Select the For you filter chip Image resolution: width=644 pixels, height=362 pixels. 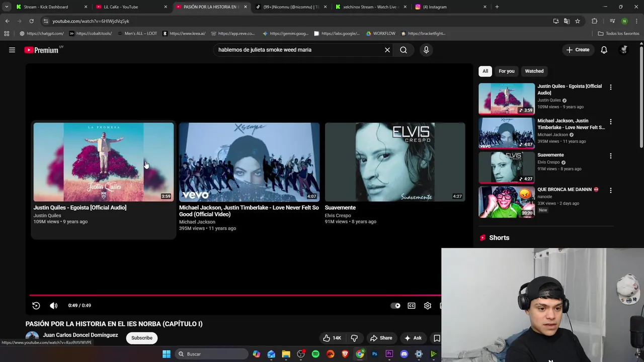click(507, 71)
